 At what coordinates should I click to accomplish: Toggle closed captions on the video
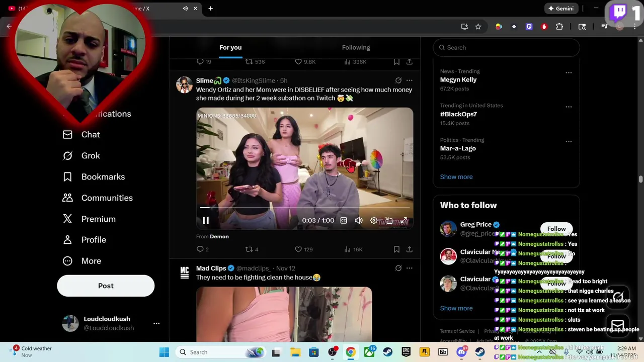(344, 221)
